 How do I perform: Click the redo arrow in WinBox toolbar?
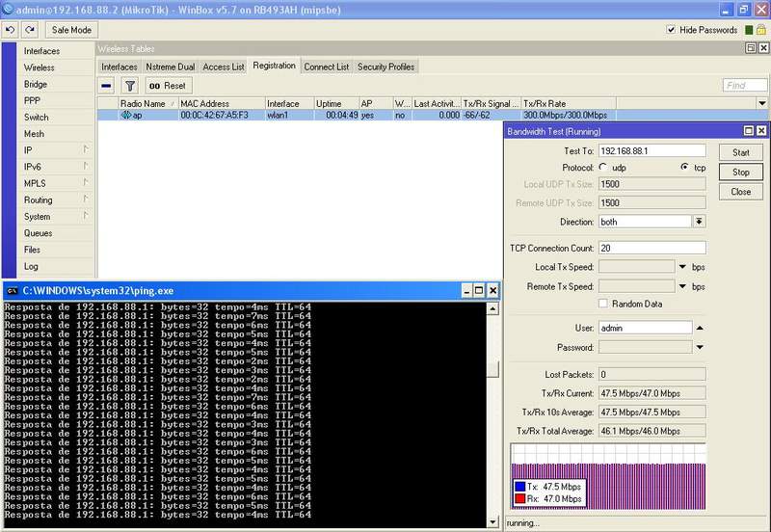(x=30, y=30)
